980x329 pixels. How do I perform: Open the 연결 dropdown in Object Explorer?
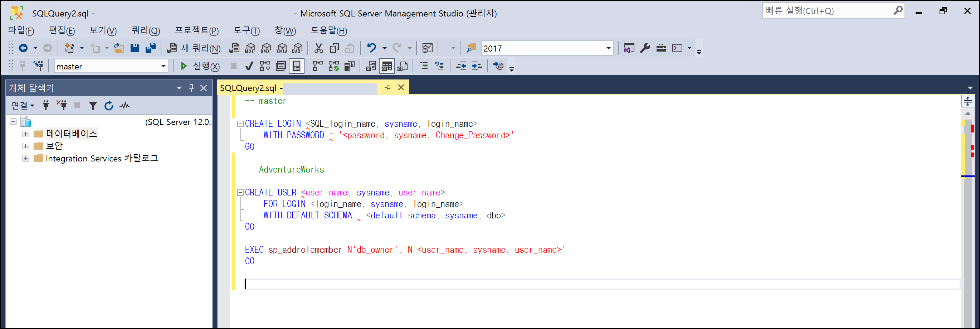click(23, 106)
